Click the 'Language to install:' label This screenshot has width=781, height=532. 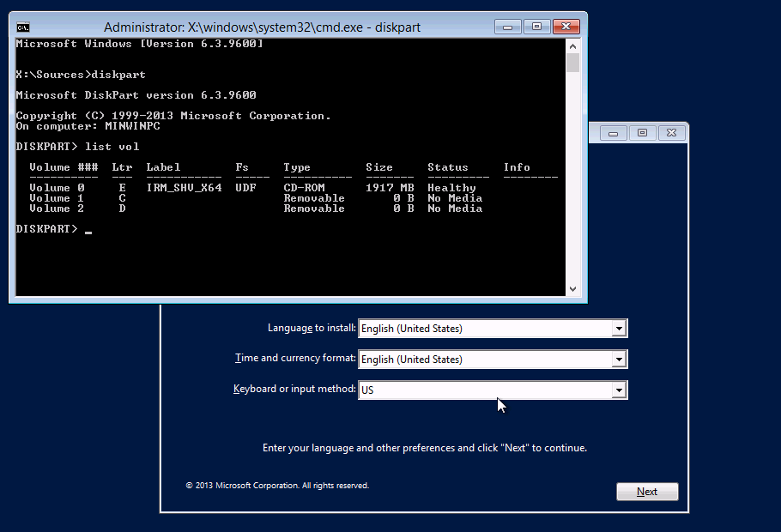pos(312,328)
